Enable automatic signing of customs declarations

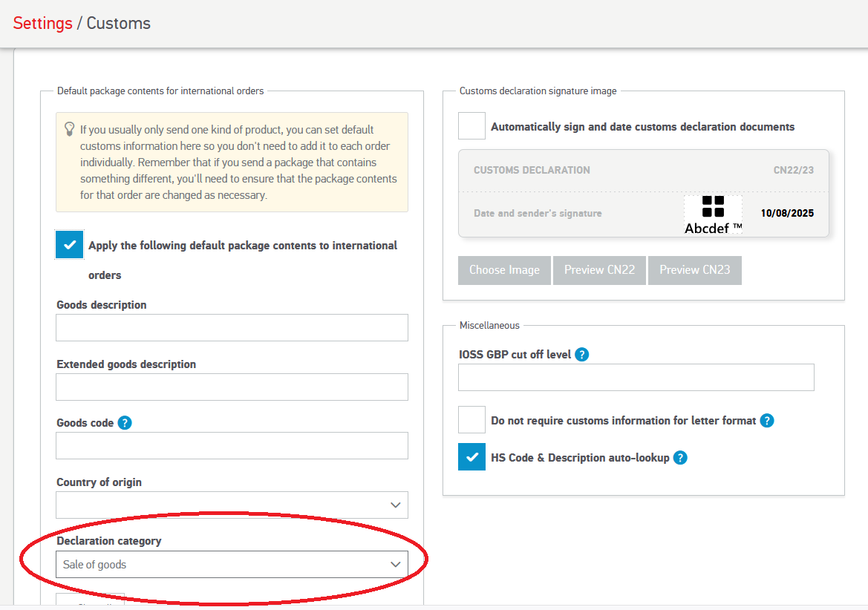click(x=471, y=126)
